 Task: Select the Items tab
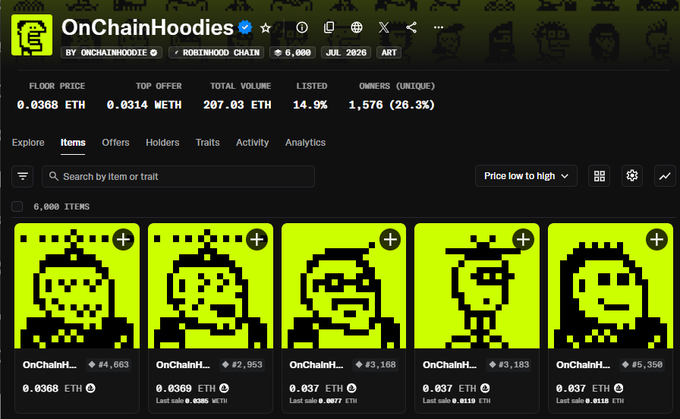(73, 143)
